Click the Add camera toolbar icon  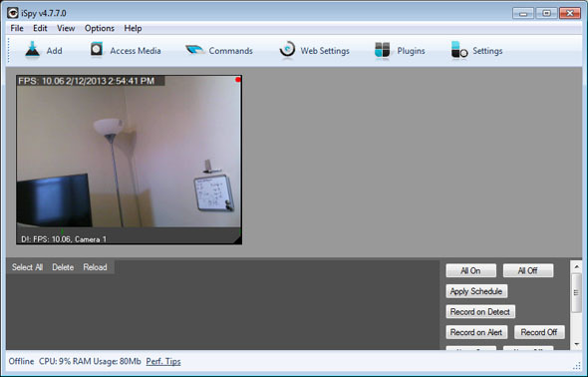pyautogui.click(x=32, y=50)
